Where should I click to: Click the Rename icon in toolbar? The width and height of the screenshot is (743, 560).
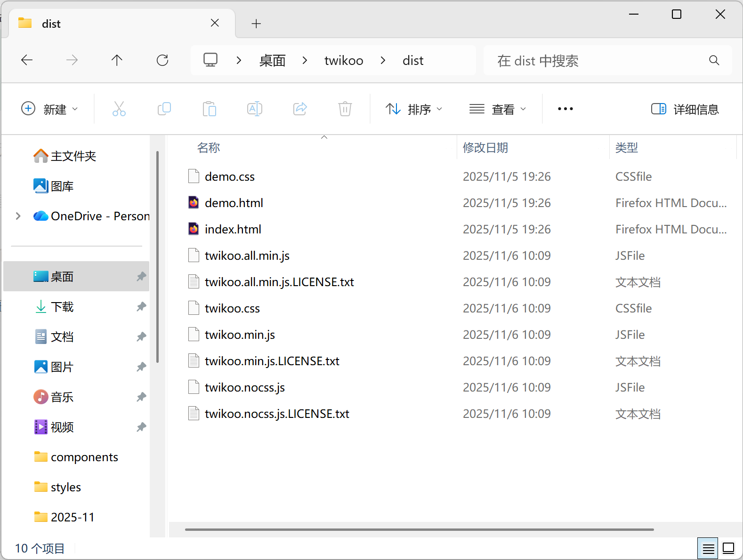(x=255, y=109)
